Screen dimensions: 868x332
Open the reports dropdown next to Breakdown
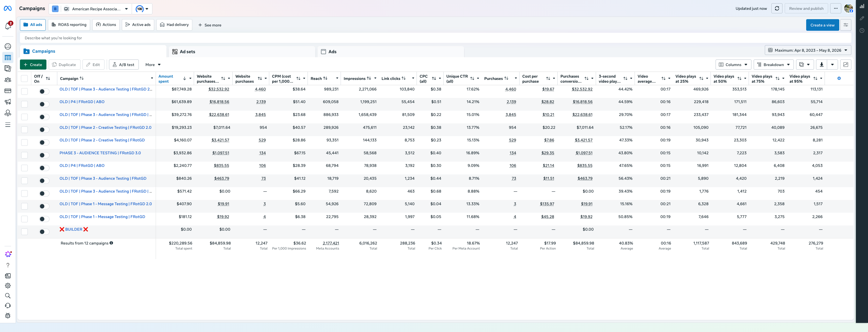pyautogui.click(x=805, y=65)
